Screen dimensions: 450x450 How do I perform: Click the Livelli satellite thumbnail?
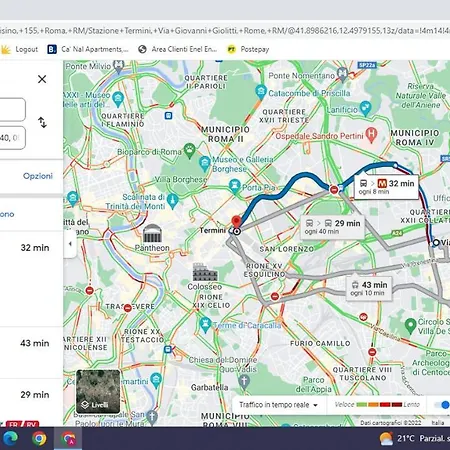click(98, 391)
